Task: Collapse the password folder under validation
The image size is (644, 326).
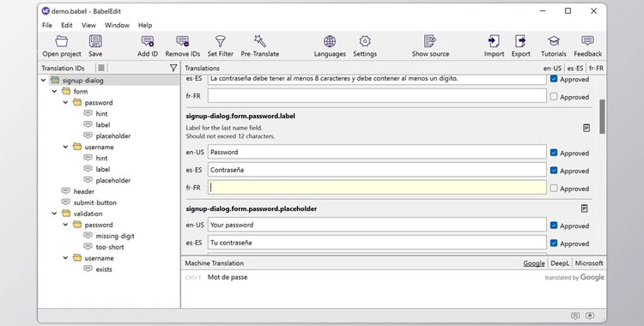Action: [x=66, y=225]
